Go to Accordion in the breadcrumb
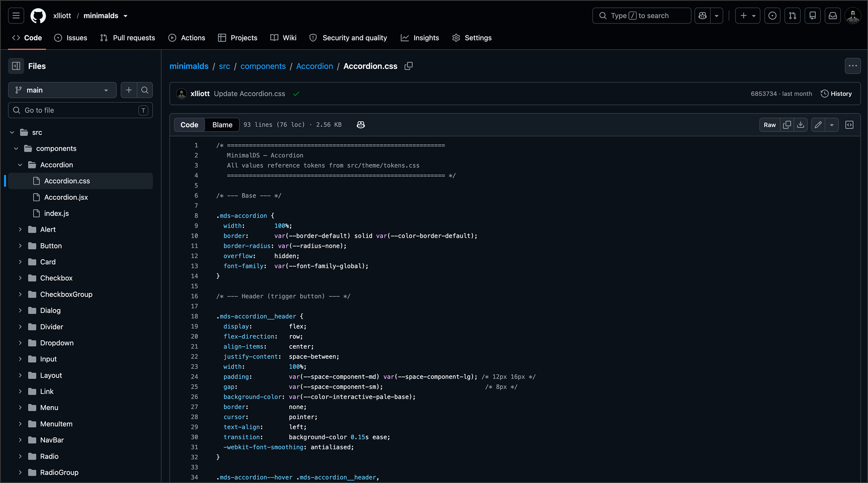This screenshot has height=483, width=868. click(314, 66)
